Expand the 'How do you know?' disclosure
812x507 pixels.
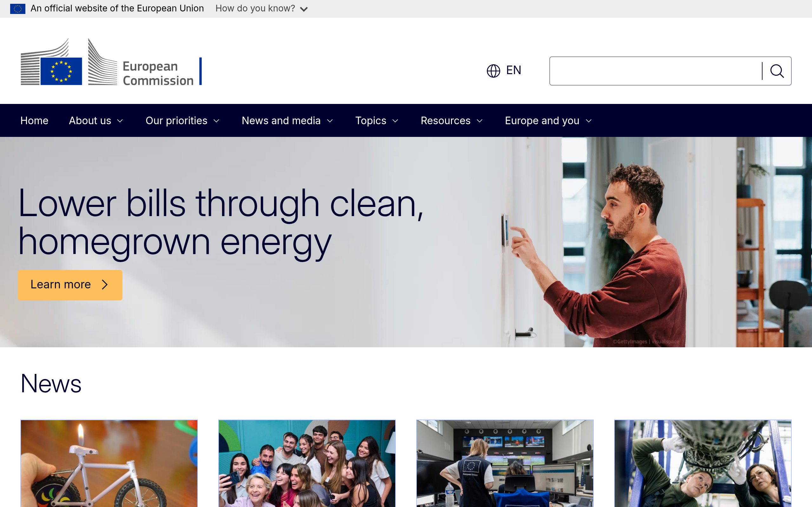click(262, 8)
